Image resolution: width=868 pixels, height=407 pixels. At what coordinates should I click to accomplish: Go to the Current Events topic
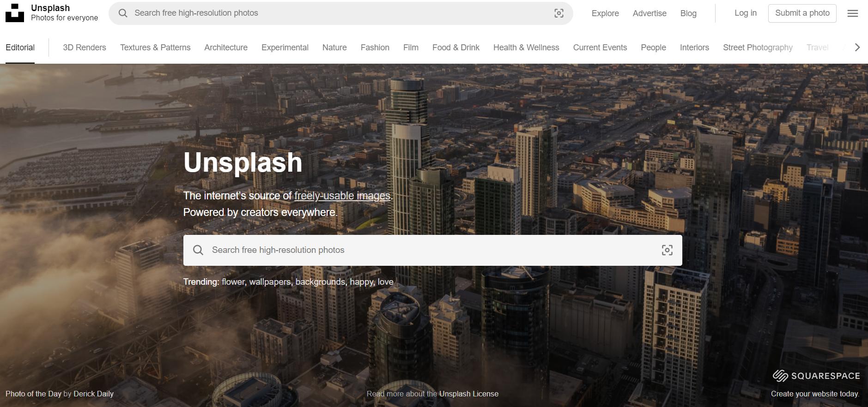600,48
